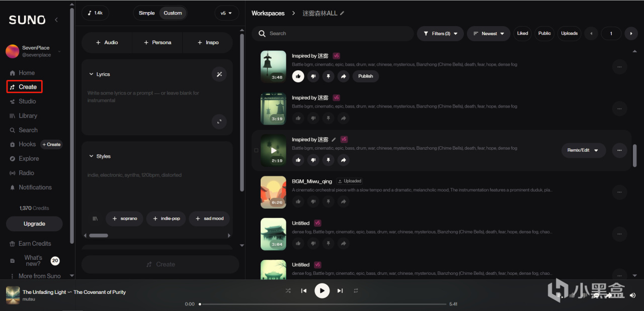Open the Create page in sidebar
The width and height of the screenshot is (644, 311).
point(24,87)
